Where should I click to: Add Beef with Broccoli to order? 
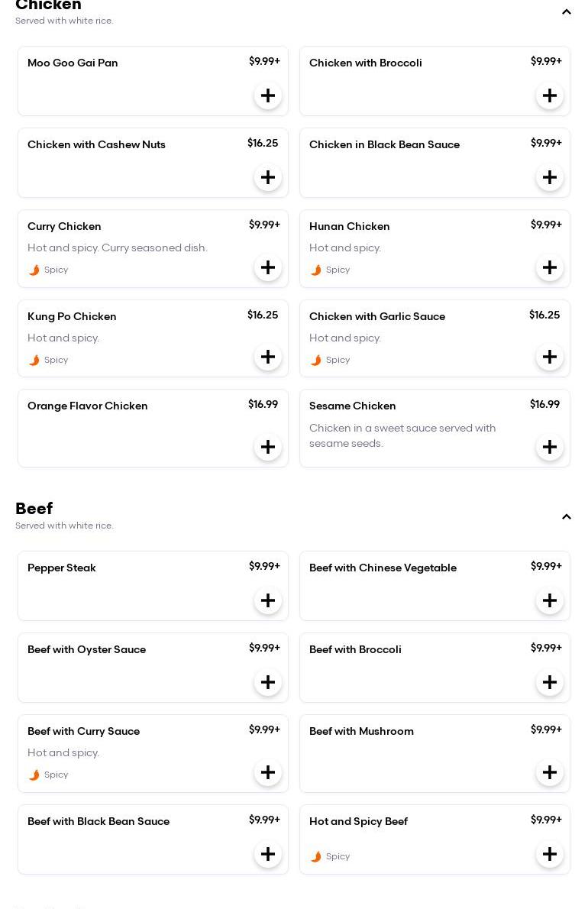550,683
